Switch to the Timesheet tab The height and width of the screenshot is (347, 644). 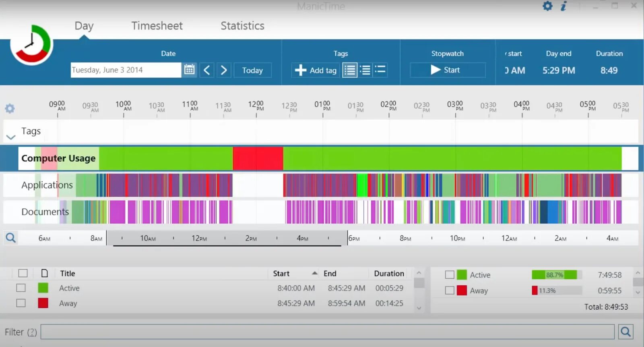157,26
